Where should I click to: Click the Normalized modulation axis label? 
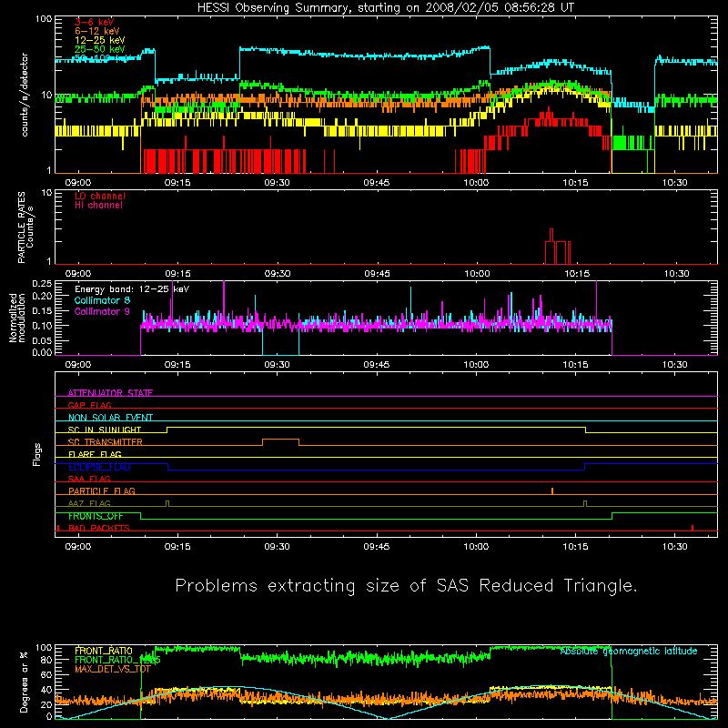[17, 318]
